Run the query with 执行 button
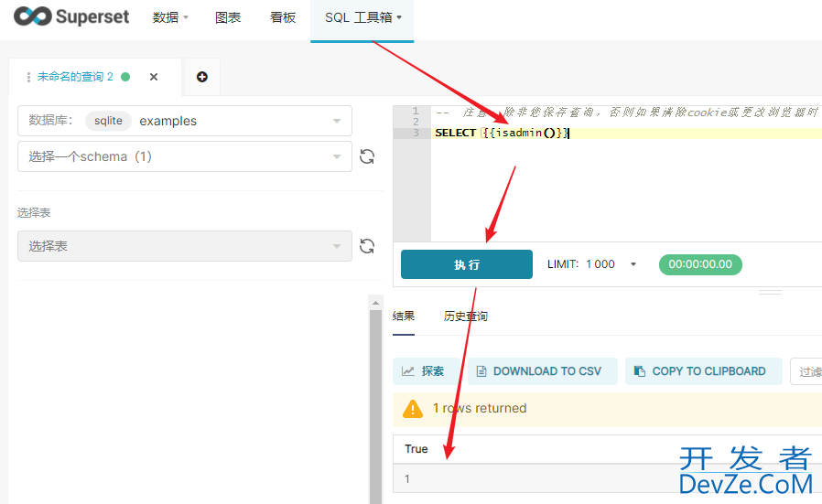The width and height of the screenshot is (822, 504). 466,264
